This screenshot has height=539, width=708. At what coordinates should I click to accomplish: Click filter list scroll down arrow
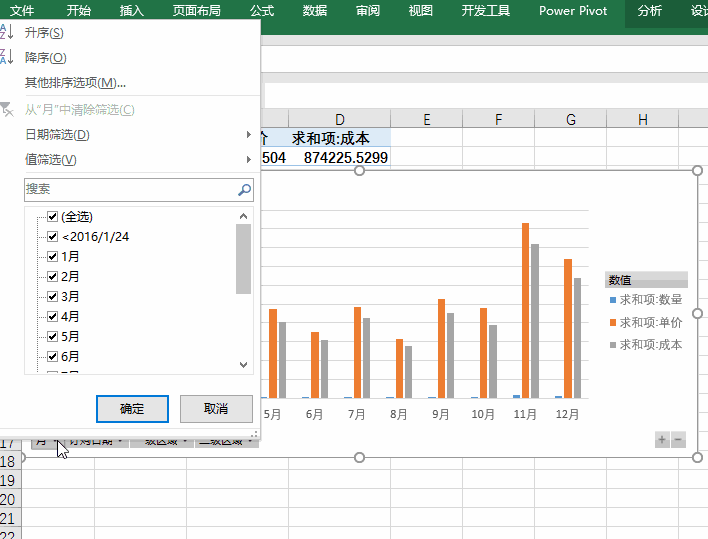[243, 365]
